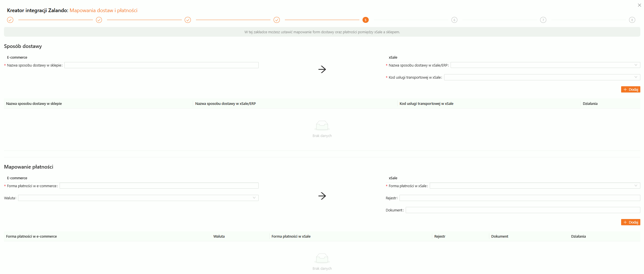The image size is (644, 274).
Task: Click Dodaj button in delivery mapping section
Action: [x=630, y=89]
